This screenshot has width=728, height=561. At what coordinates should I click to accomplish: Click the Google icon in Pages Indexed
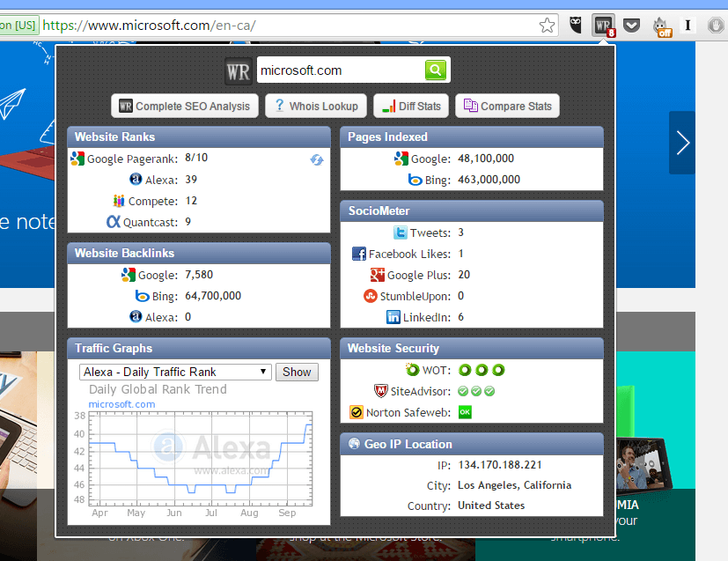click(x=401, y=159)
